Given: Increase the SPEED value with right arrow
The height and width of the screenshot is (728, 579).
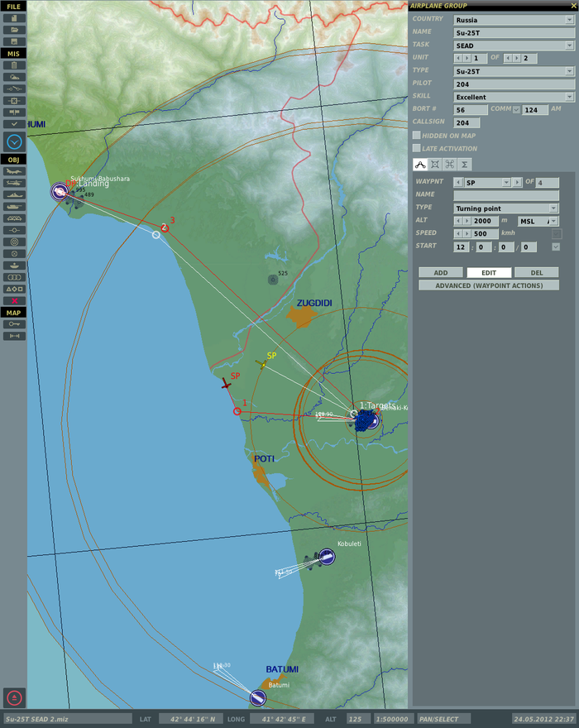Looking at the screenshot, I should (x=467, y=233).
